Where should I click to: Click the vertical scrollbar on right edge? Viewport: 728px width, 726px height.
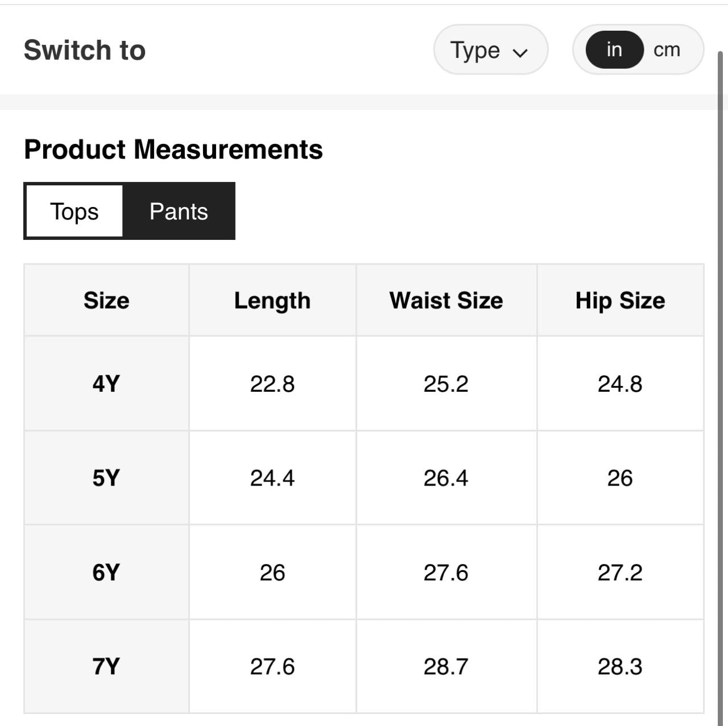tap(721, 341)
